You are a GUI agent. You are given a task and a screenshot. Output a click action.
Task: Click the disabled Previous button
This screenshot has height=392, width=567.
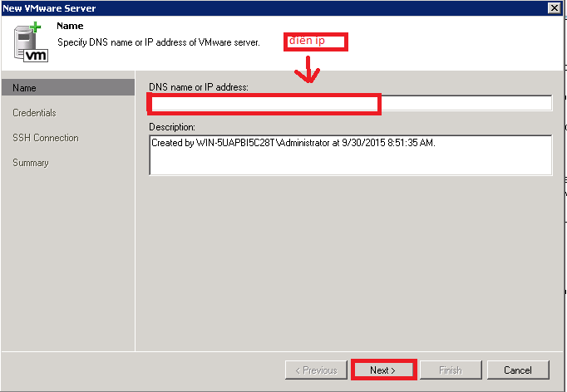[x=316, y=370]
